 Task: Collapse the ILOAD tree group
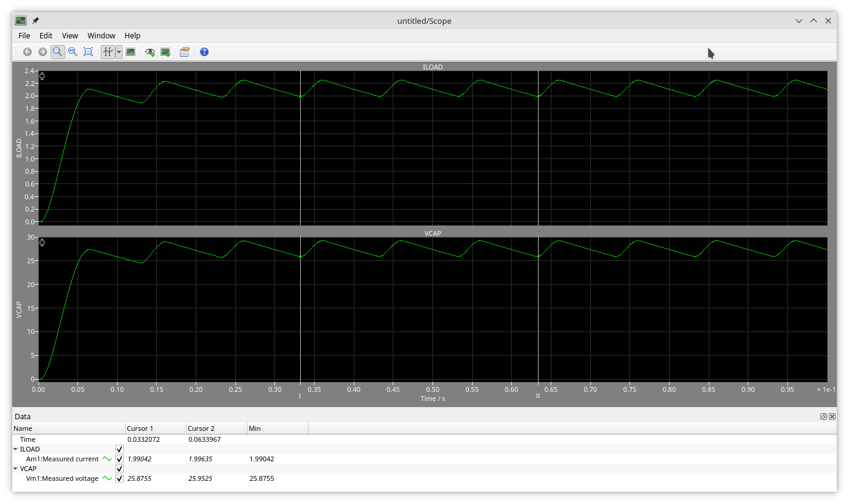click(16, 449)
